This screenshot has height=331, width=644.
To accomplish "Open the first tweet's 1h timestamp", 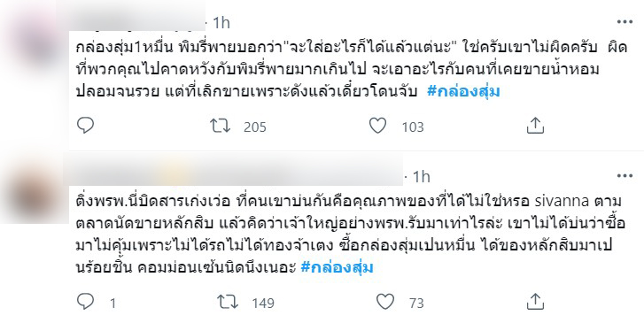I will coord(221,23).
